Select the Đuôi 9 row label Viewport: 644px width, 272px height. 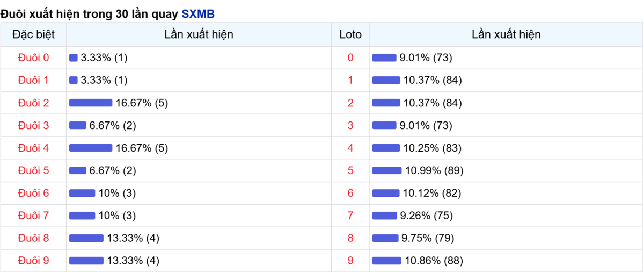pyautogui.click(x=33, y=261)
